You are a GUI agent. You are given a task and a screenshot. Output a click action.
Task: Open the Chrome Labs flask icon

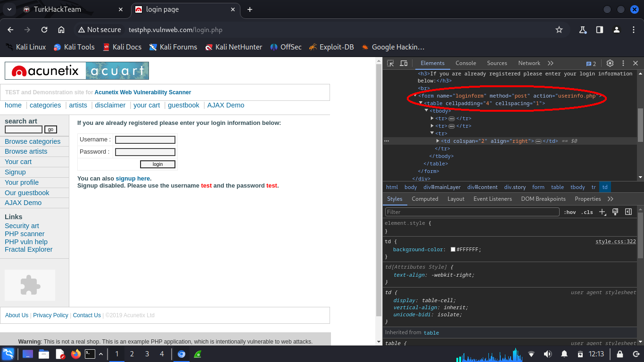point(583,30)
